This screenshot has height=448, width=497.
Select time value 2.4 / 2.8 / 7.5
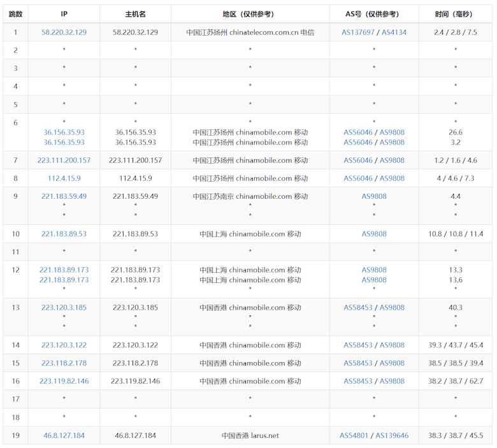point(456,33)
